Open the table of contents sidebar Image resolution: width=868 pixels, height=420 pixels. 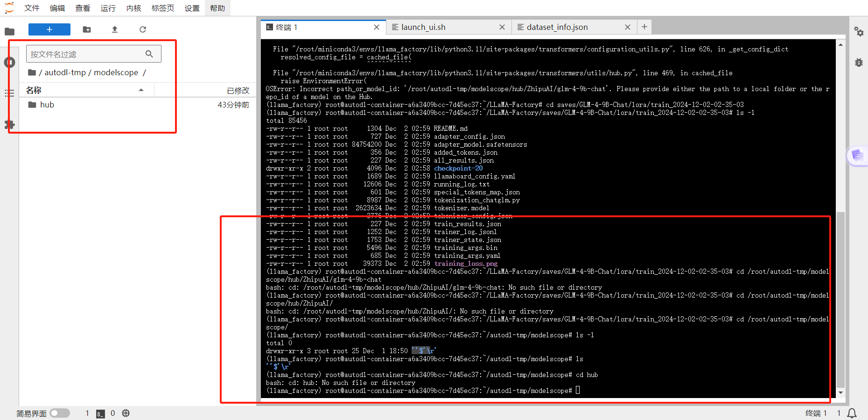[9, 93]
